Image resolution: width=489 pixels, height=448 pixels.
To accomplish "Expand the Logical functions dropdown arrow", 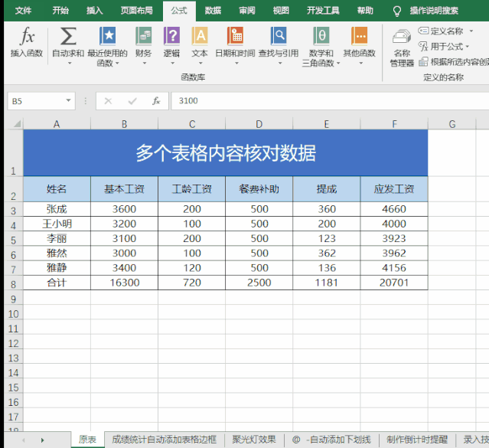I will (x=172, y=63).
